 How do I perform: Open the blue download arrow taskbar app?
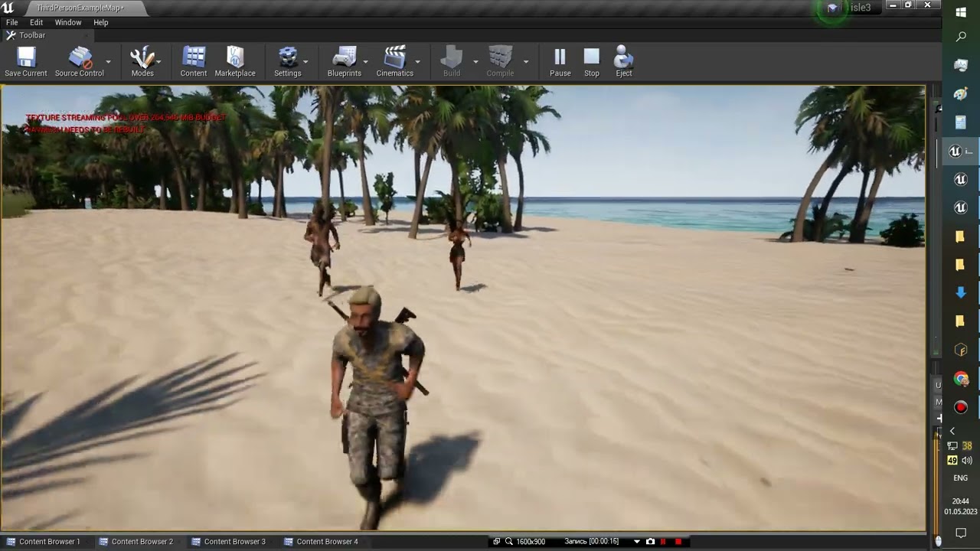coord(961,293)
